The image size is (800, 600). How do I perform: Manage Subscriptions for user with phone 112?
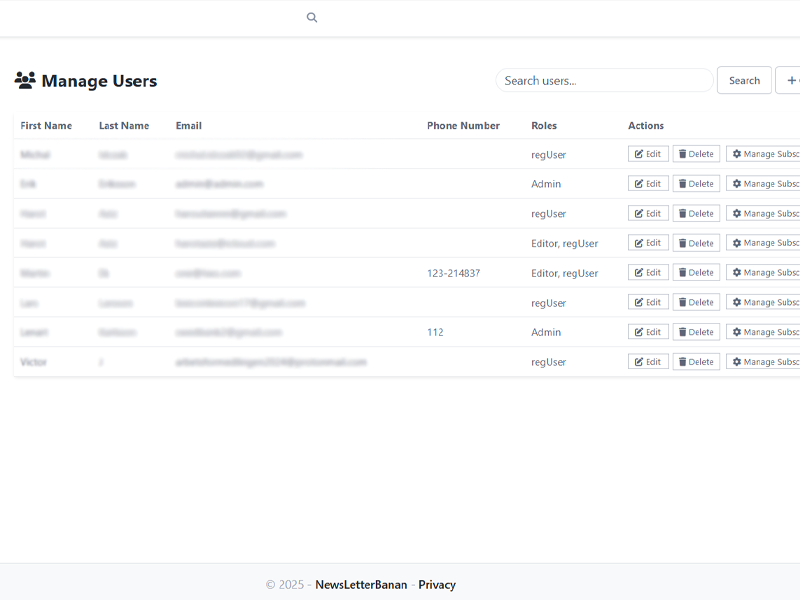764,332
